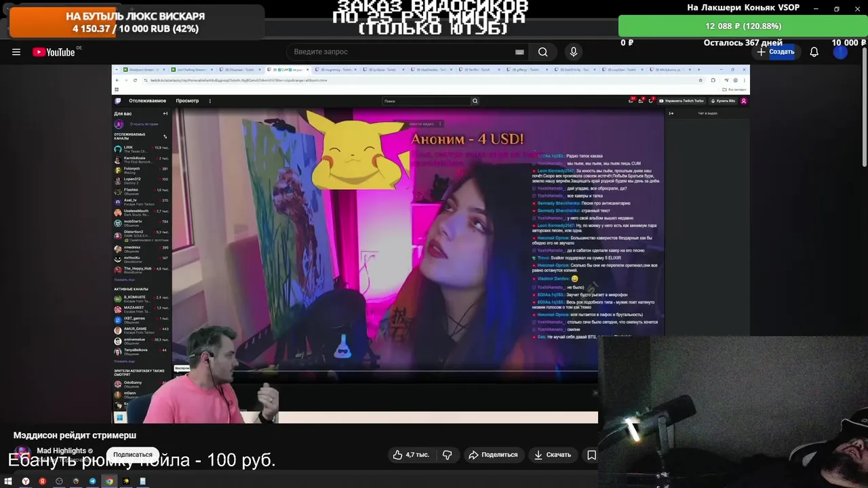The height and width of the screenshot is (488, 868).
Task: Collapse the Twitch 'Для вас' sidebar
Action: click(x=165, y=113)
